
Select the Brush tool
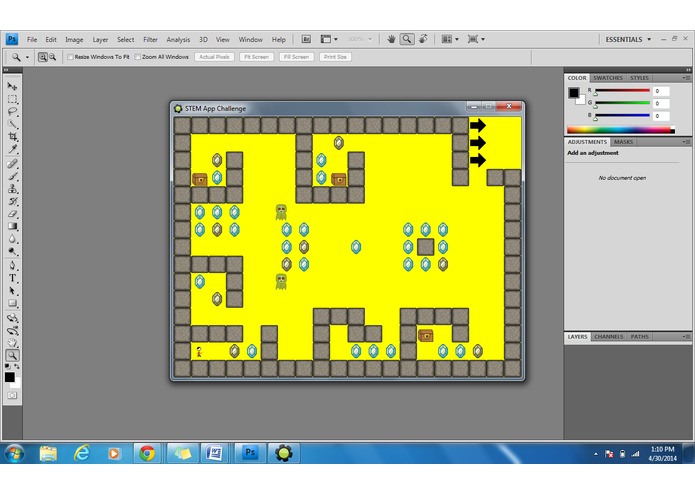(12, 176)
